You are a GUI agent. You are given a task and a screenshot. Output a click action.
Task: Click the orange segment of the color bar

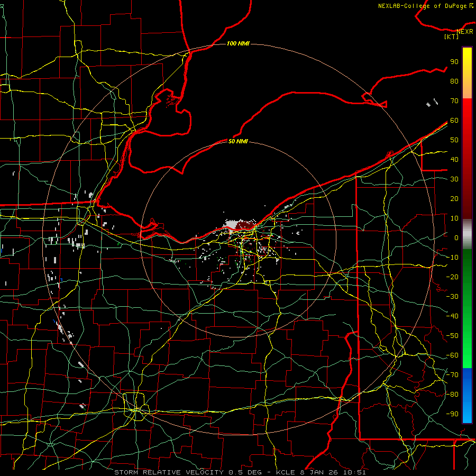[x=467, y=89]
